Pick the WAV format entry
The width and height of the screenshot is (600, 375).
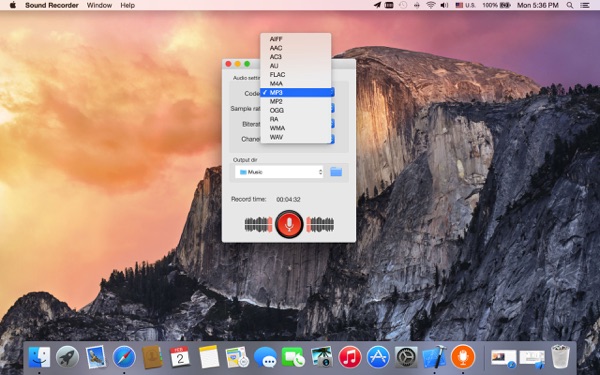coord(295,137)
